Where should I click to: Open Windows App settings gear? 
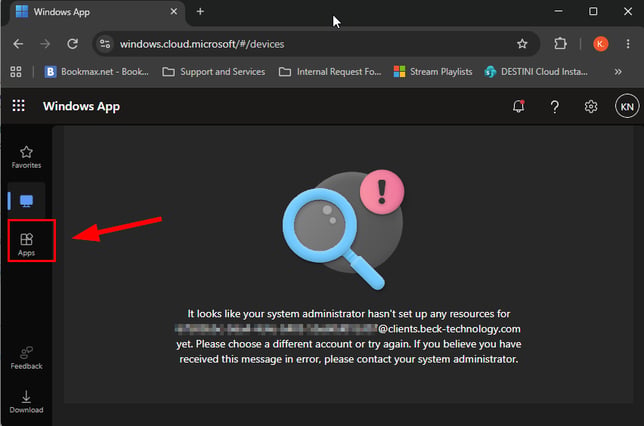pyautogui.click(x=591, y=106)
